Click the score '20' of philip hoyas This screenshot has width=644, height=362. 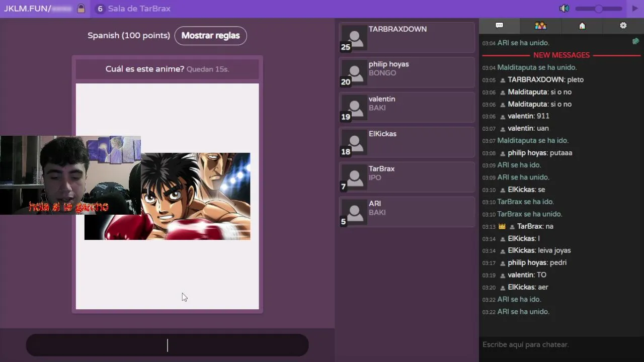(346, 82)
